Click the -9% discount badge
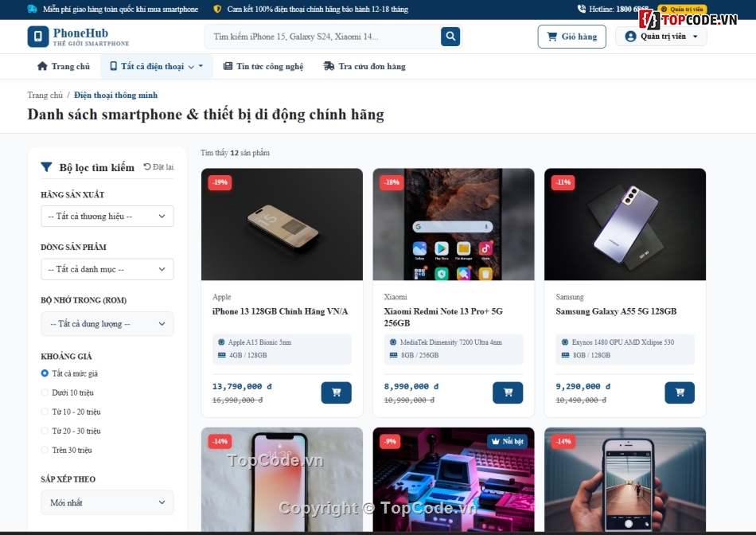The height and width of the screenshot is (535, 756). point(390,441)
